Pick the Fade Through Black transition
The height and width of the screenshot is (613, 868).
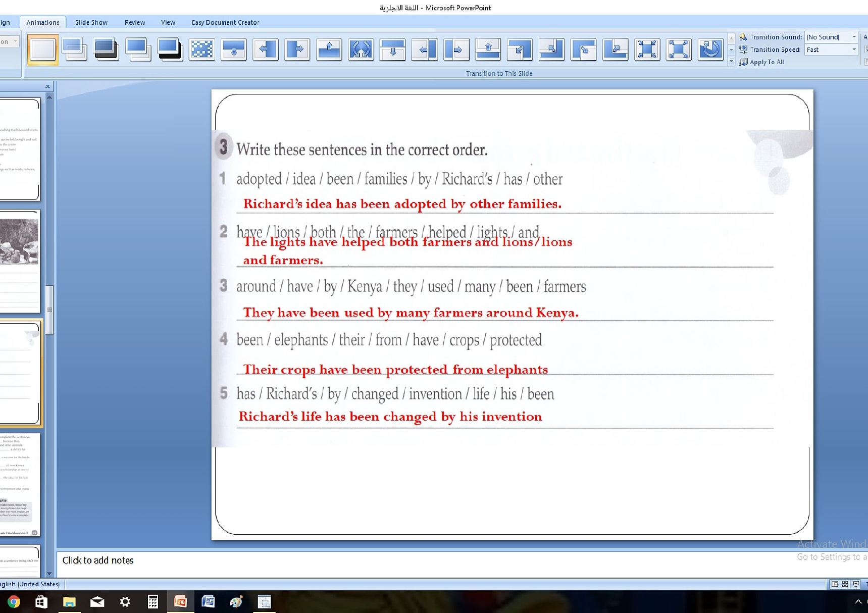106,49
